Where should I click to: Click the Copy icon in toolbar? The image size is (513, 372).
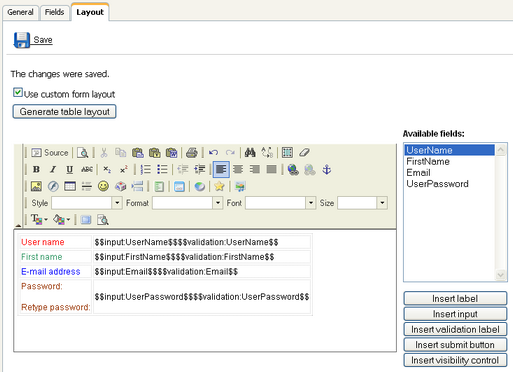(121, 153)
